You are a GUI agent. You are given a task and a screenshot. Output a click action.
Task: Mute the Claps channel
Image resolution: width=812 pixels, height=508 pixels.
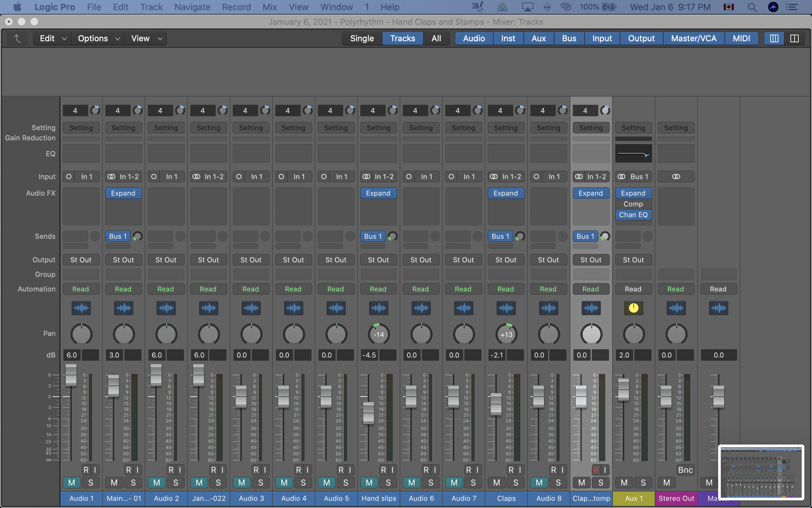coord(497,483)
